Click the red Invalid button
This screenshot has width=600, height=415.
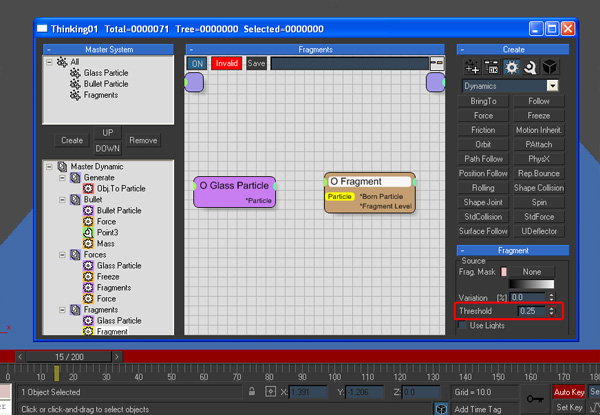point(227,63)
